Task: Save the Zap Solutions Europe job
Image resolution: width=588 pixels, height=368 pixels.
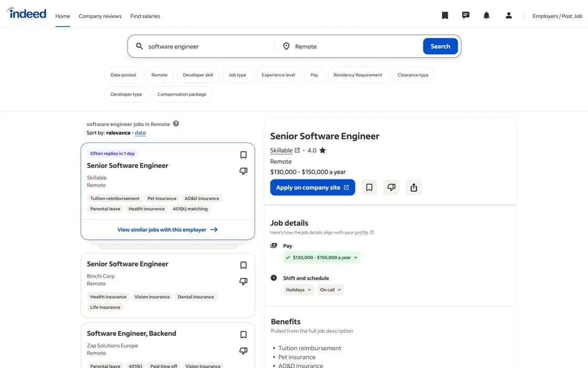Action: point(244,334)
